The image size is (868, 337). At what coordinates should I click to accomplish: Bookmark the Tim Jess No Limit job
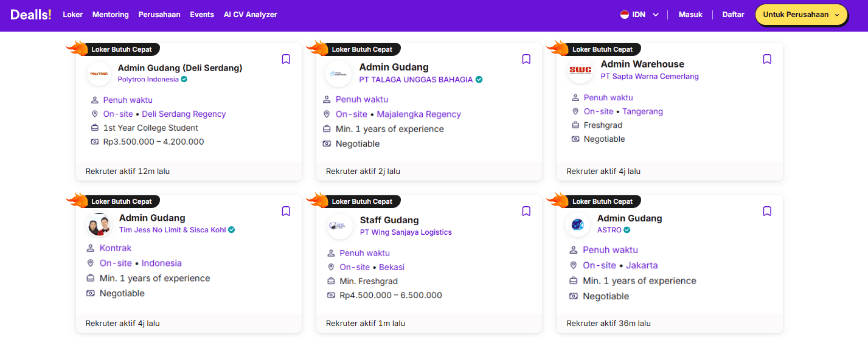coord(286,211)
